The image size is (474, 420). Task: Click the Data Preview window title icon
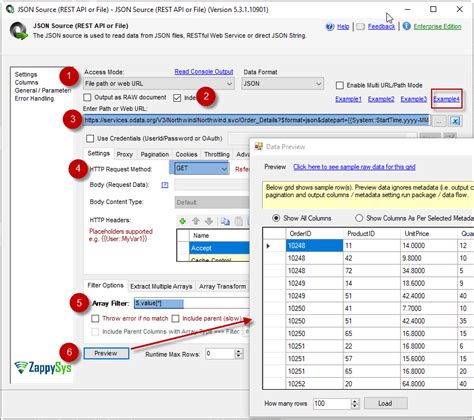click(259, 146)
